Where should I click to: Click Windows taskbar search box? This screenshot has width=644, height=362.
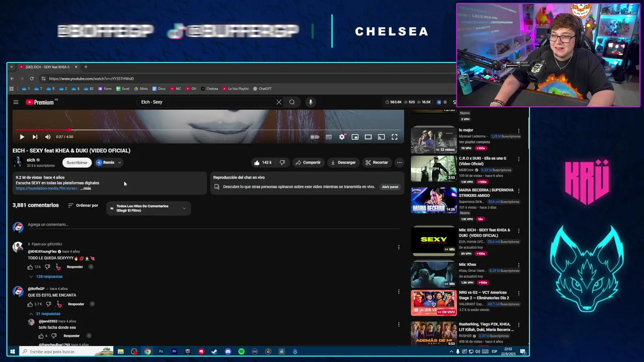tap(66, 351)
